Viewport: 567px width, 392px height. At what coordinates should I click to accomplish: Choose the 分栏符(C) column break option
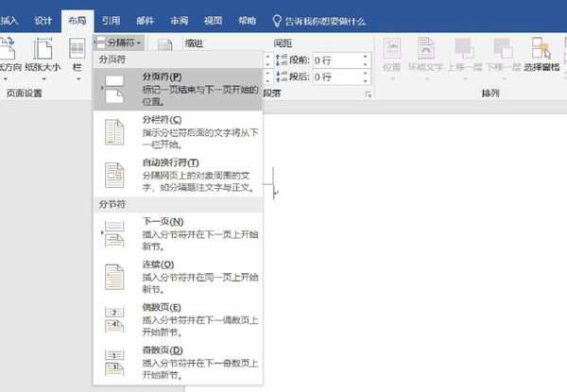click(x=178, y=132)
